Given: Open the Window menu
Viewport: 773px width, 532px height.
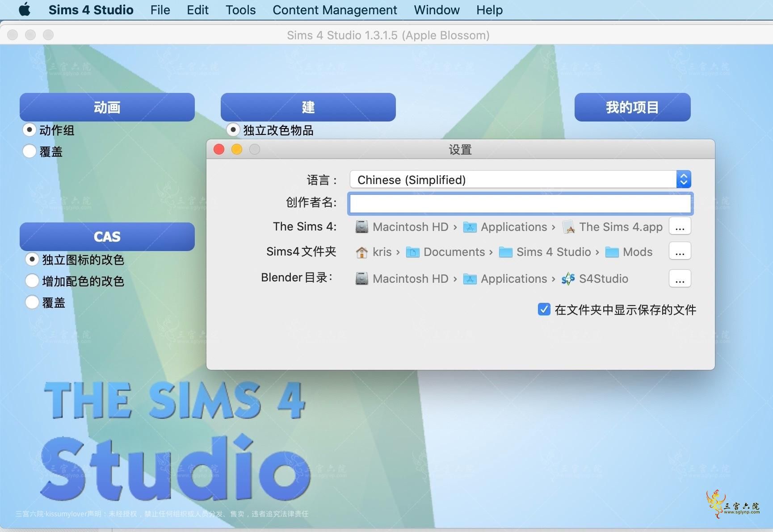Looking at the screenshot, I should point(437,10).
